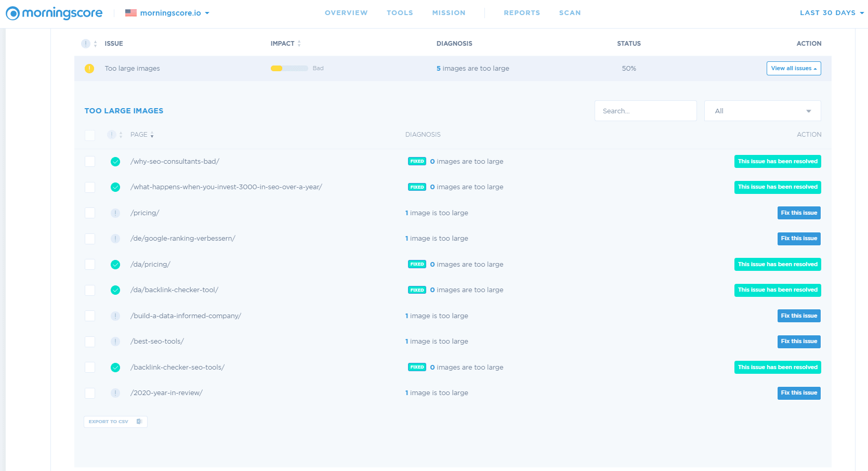Click the Bad impact progress bar
The width and height of the screenshot is (868, 471).
[290, 69]
